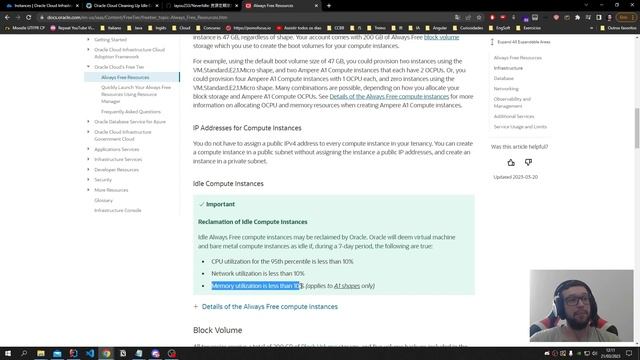640x360 pixels.
Task: Open the Cloud bookmarks folder
Action: click(181, 28)
